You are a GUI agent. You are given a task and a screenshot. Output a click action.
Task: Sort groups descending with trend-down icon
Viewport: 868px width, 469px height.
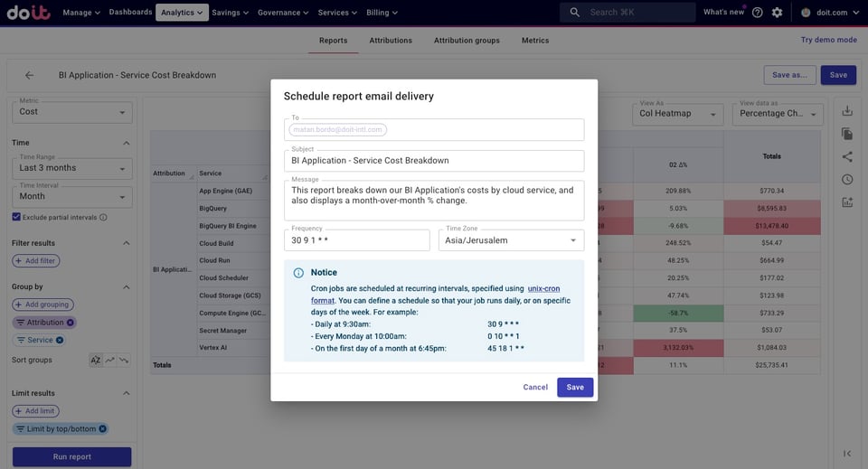pos(124,360)
